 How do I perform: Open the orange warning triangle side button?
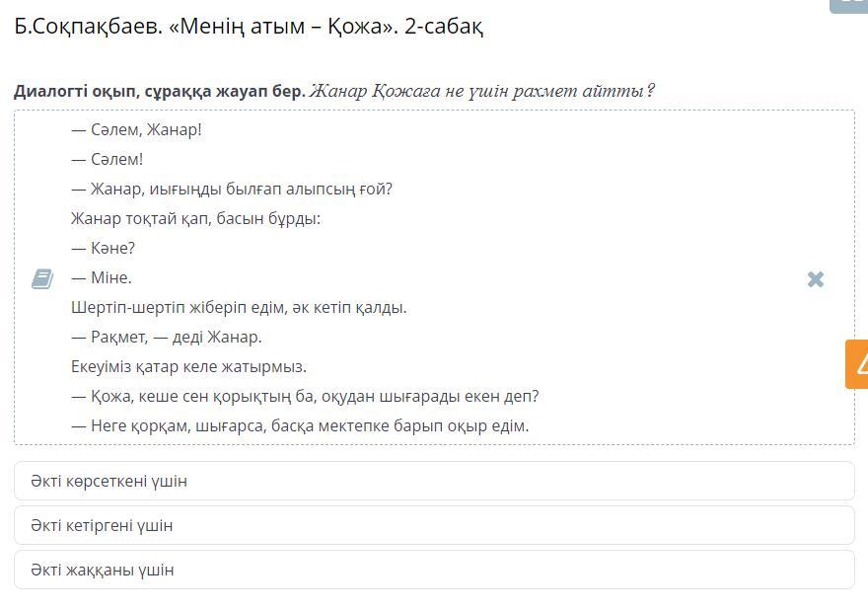click(x=857, y=364)
